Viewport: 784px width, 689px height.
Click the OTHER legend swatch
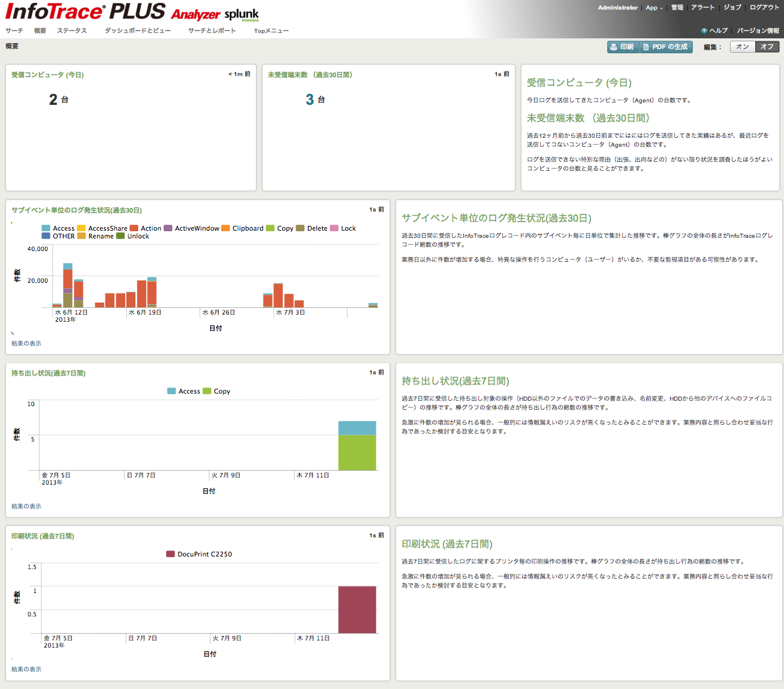pos(46,236)
